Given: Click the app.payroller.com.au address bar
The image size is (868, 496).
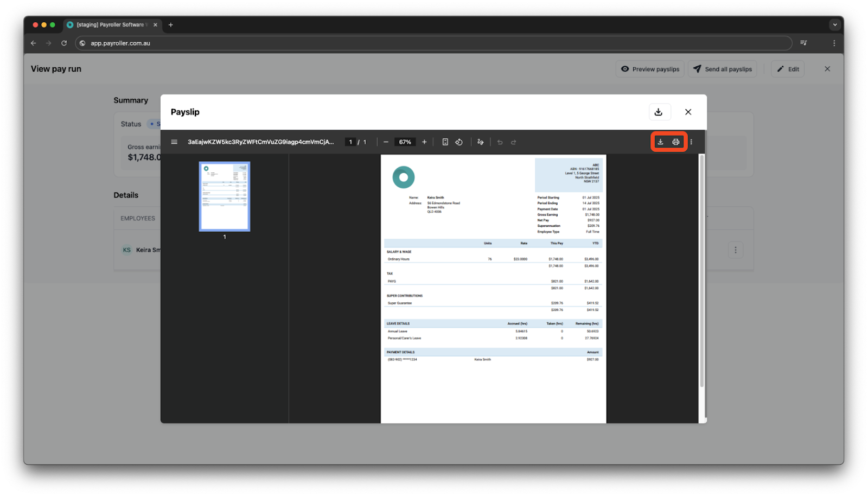Looking at the screenshot, I should 434,43.
